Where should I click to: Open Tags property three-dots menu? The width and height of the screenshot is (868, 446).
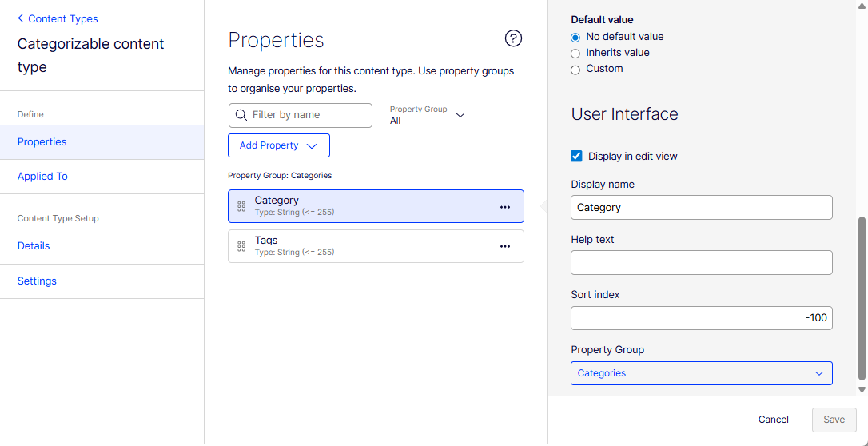click(x=504, y=246)
